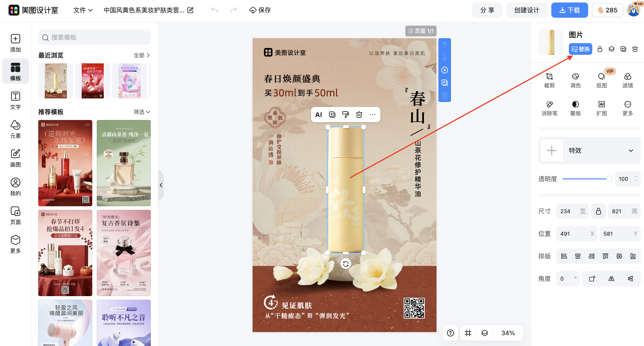Expand the 特效 effects dropdown
644x346 pixels.
(x=631, y=151)
